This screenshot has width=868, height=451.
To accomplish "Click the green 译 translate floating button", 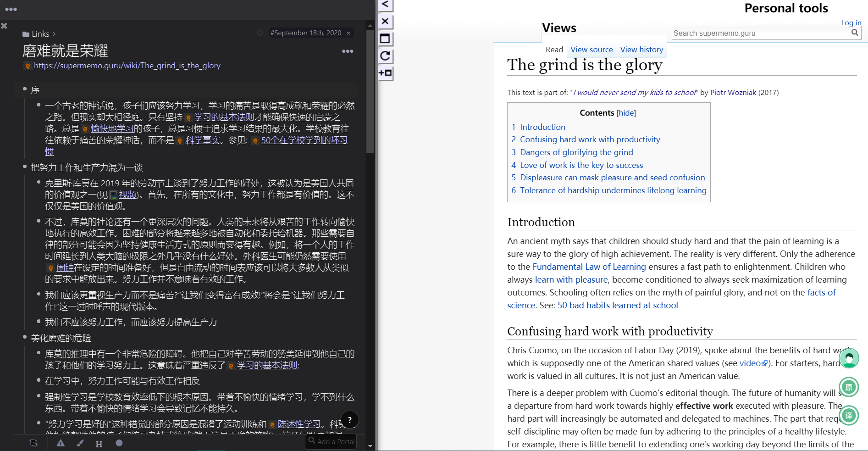I will point(849,416).
